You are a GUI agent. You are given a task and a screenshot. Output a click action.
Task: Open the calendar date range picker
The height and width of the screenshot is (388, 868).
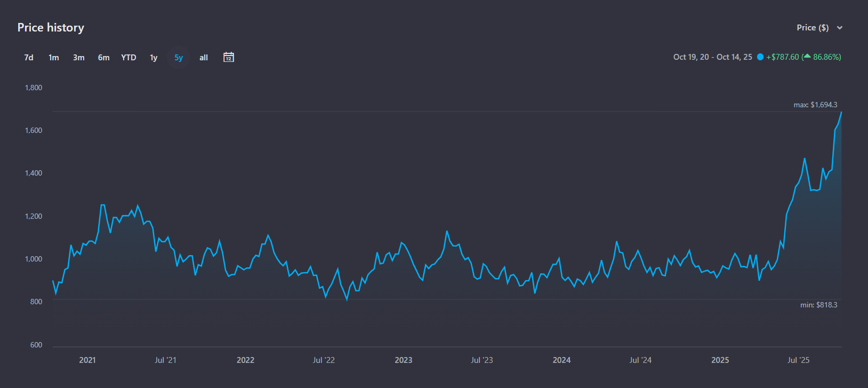(229, 57)
